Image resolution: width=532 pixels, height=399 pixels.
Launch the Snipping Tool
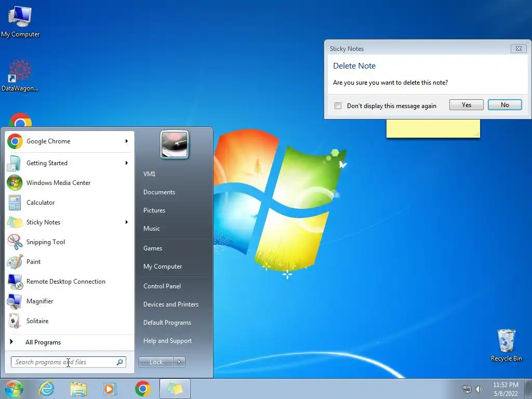click(70, 242)
